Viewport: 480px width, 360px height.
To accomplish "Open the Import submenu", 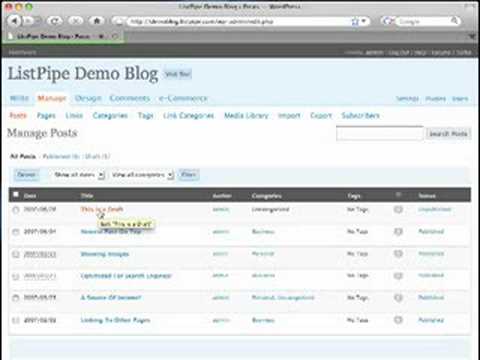I will (289, 116).
